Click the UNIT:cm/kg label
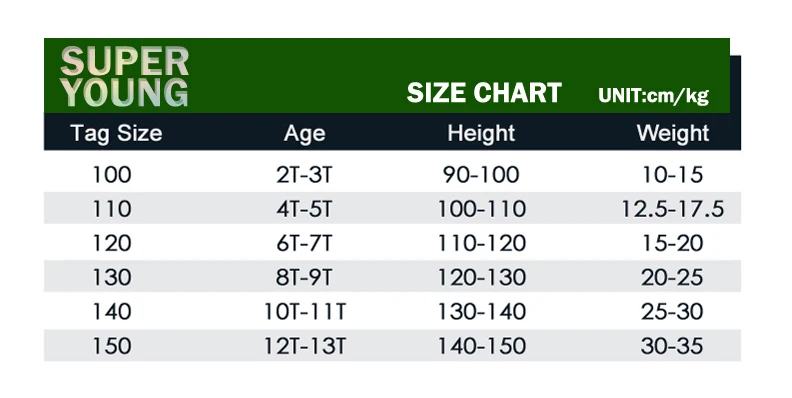 click(x=654, y=95)
